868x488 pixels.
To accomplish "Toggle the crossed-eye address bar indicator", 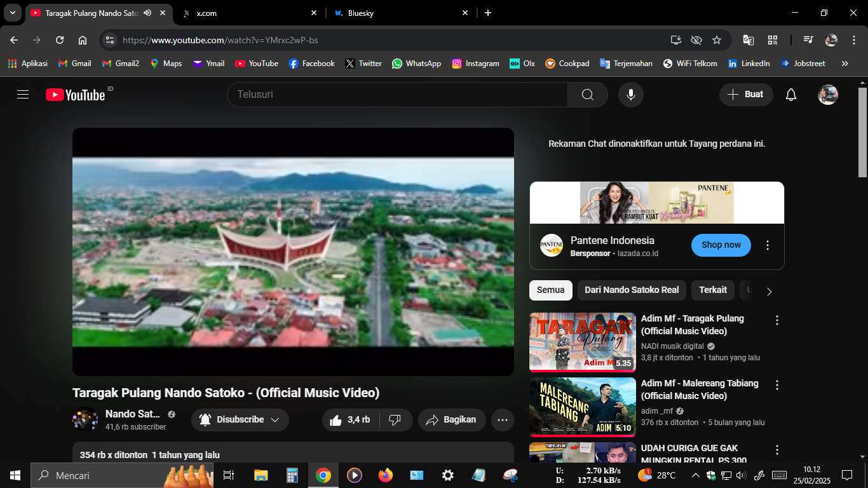I will click(x=696, y=40).
